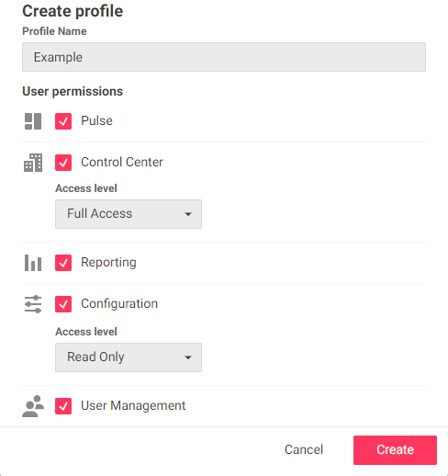Click the User Management label

coord(133,405)
